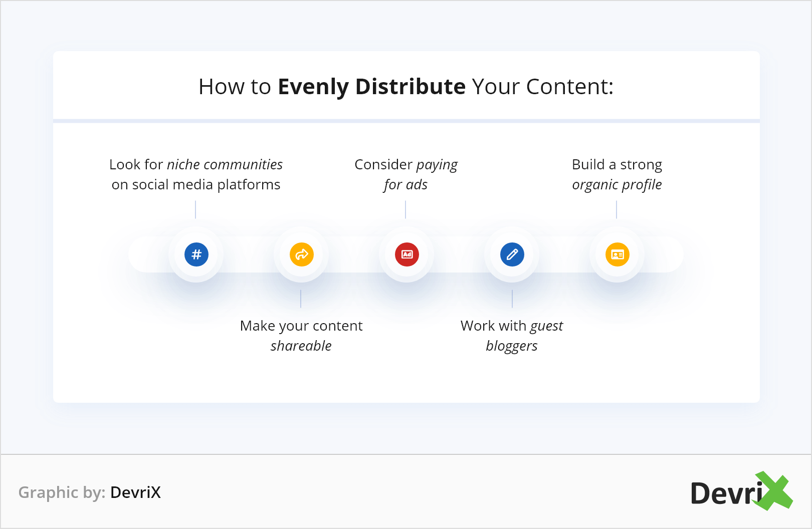Click the 'Consider paying for ads' caption
The width and height of the screenshot is (812, 529).
click(406, 174)
